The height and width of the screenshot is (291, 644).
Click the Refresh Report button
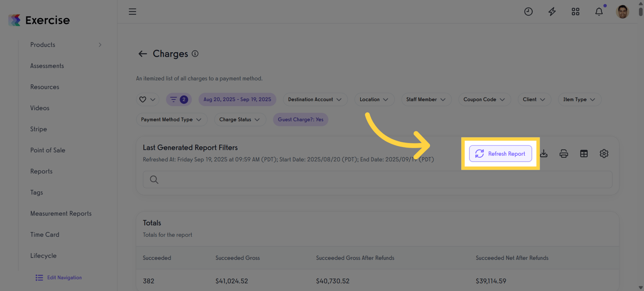tap(500, 154)
